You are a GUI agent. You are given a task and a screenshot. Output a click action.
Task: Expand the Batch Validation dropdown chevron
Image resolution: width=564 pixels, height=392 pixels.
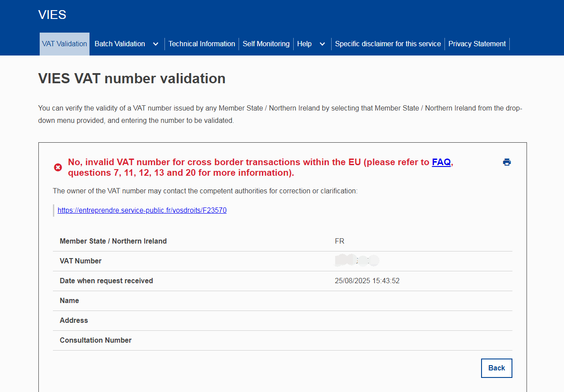[x=155, y=44]
